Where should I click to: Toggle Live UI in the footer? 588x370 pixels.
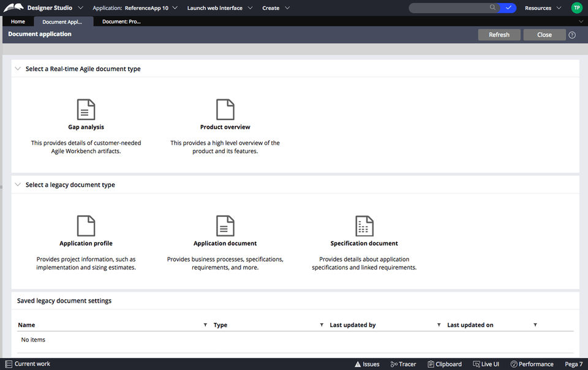pos(486,364)
